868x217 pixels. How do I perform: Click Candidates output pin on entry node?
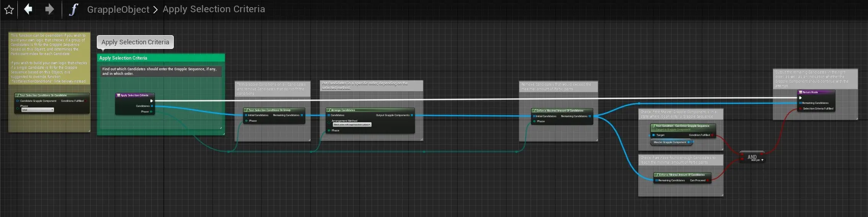pos(152,106)
